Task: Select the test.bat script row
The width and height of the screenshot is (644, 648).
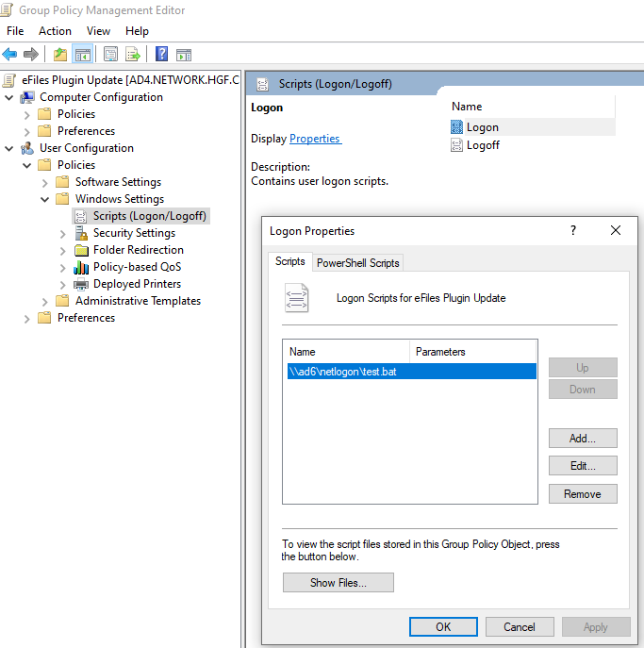Action: 408,372
